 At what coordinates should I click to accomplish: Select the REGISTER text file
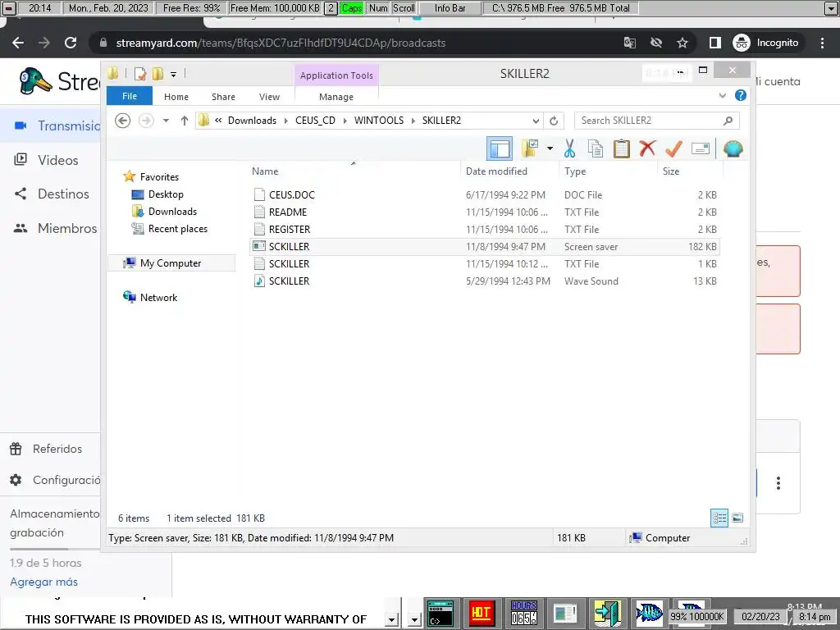[485, 230]
